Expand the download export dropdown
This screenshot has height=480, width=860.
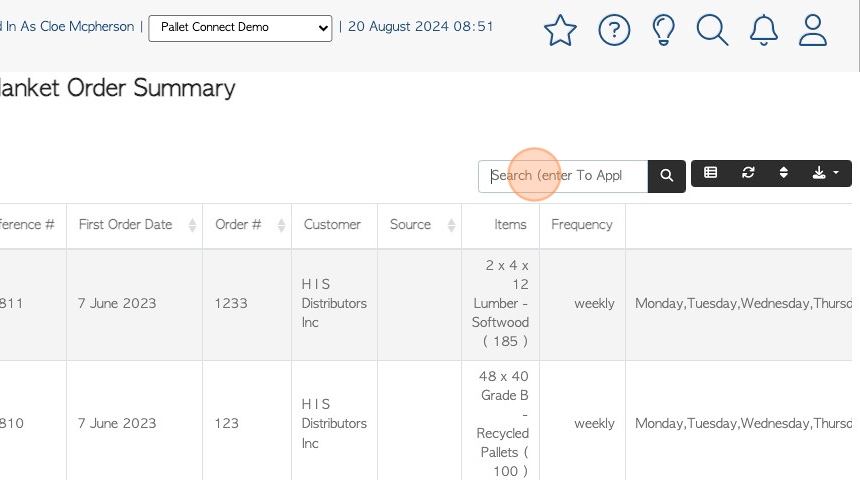point(825,173)
